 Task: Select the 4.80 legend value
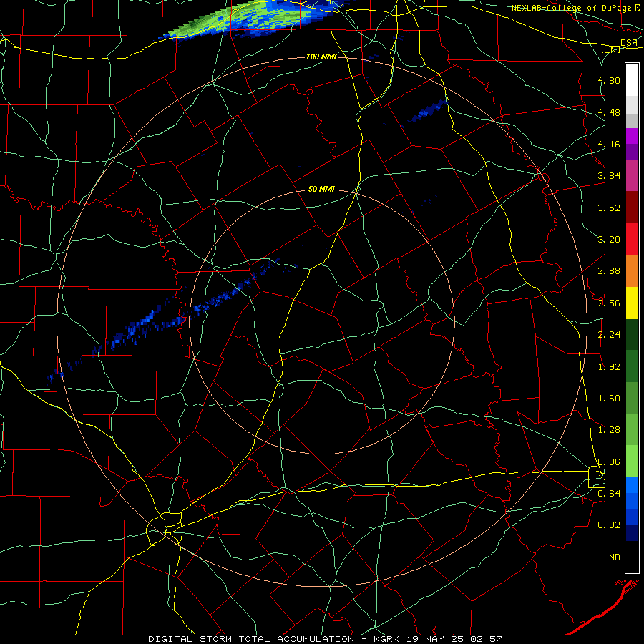click(x=609, y=80)
